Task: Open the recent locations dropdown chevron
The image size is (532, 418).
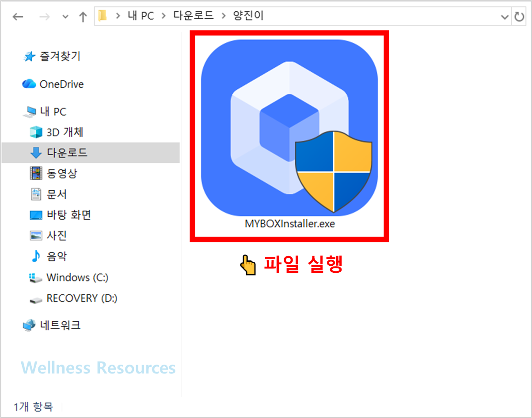Action: click(65, 17)
